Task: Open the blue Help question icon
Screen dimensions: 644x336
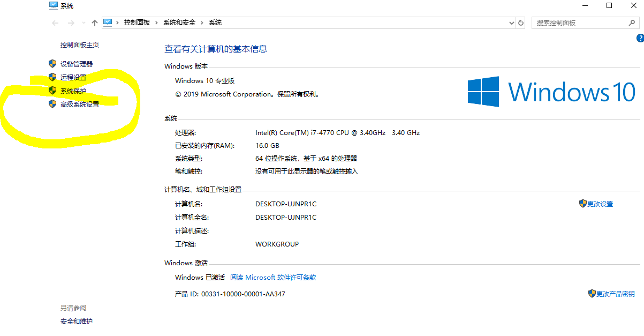Action: [x=640, y=38]
